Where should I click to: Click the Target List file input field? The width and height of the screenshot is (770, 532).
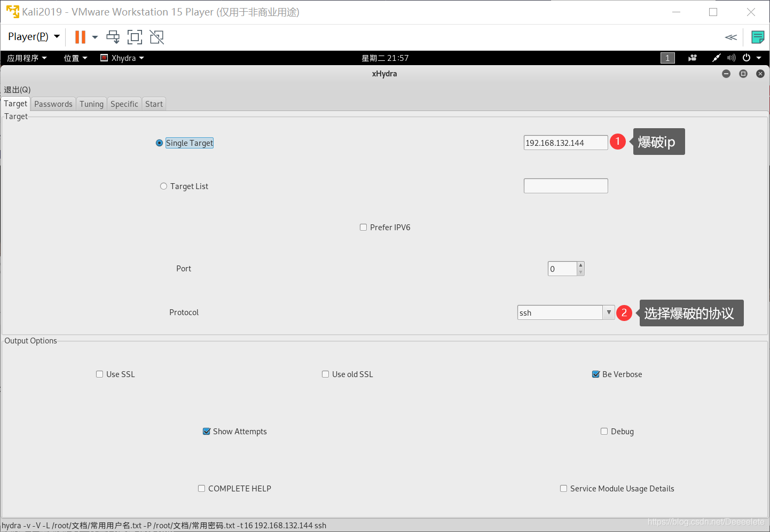565,186
